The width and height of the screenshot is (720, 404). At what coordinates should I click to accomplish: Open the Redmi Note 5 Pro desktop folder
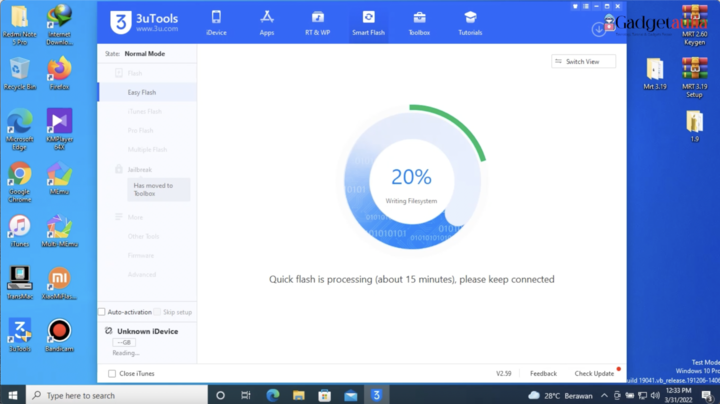pos(20,24)
